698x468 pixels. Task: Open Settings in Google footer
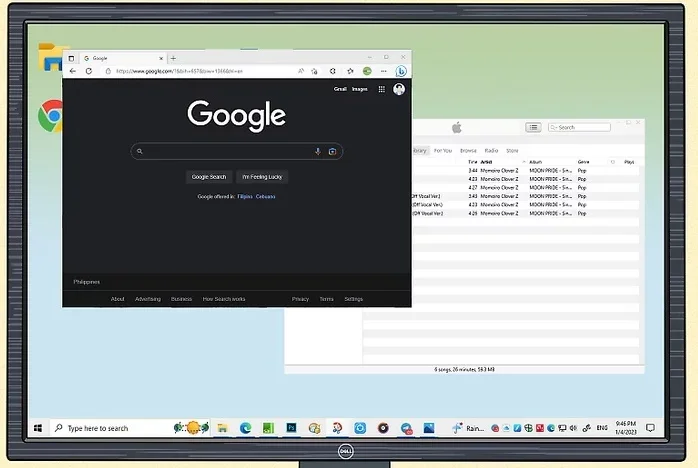click(x=353, y=299)
